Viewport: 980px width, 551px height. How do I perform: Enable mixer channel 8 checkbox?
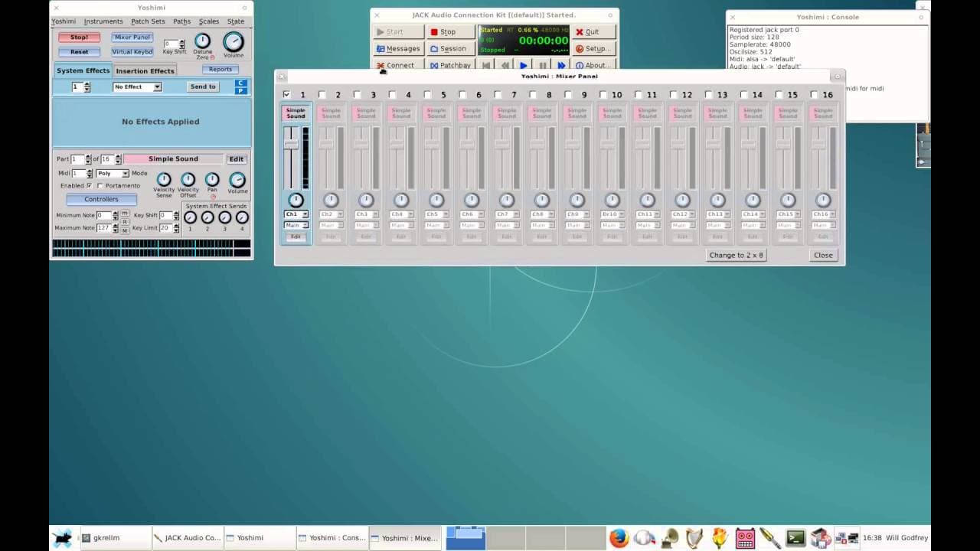534,95
